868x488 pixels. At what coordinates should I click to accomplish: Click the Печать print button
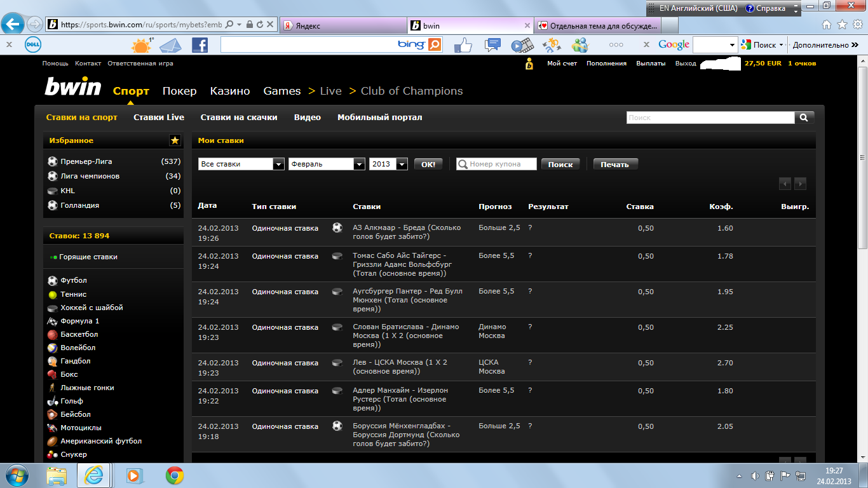click(615, 164)
